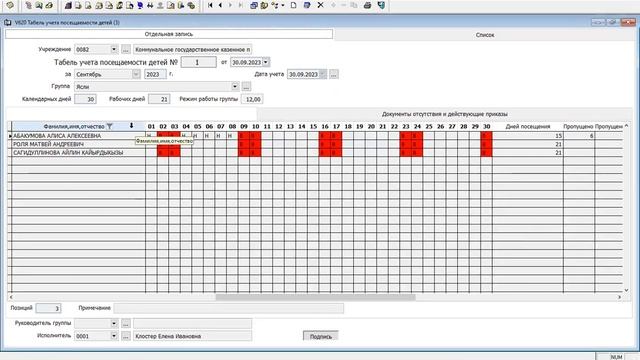The image size is (640, 360).
Task: Click the Дней посещения column header
Action: (528, 127)
